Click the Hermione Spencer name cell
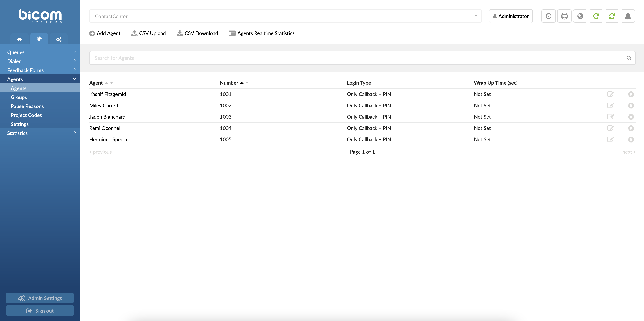Screen dimensions: 644x321 coord(110,139)
